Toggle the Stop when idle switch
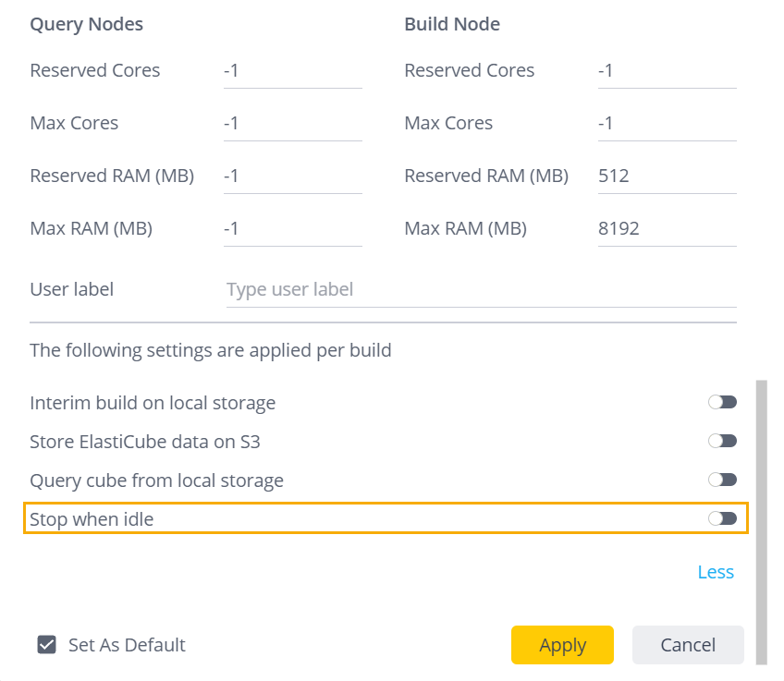Screen dimensions: 784x681 (x=722, y=518)
